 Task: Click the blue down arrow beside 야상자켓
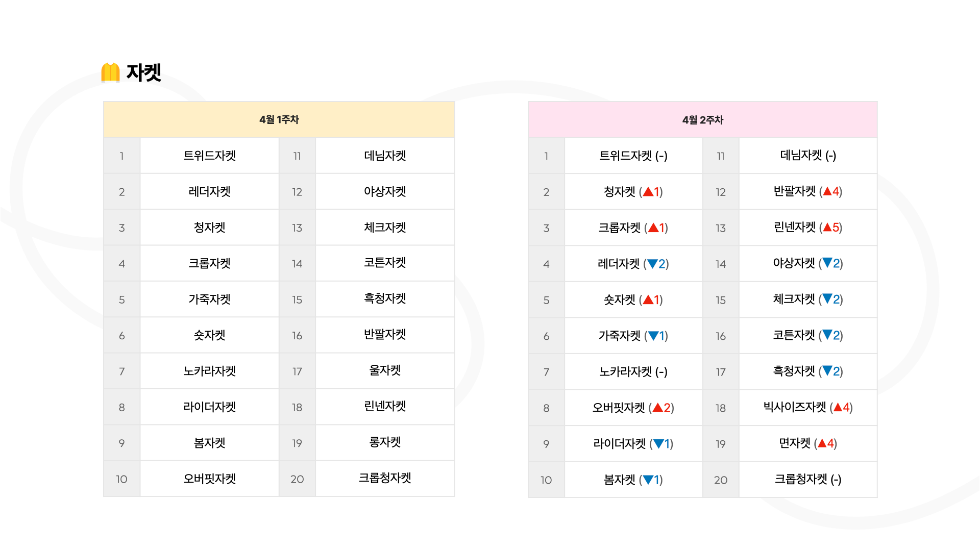827,263
